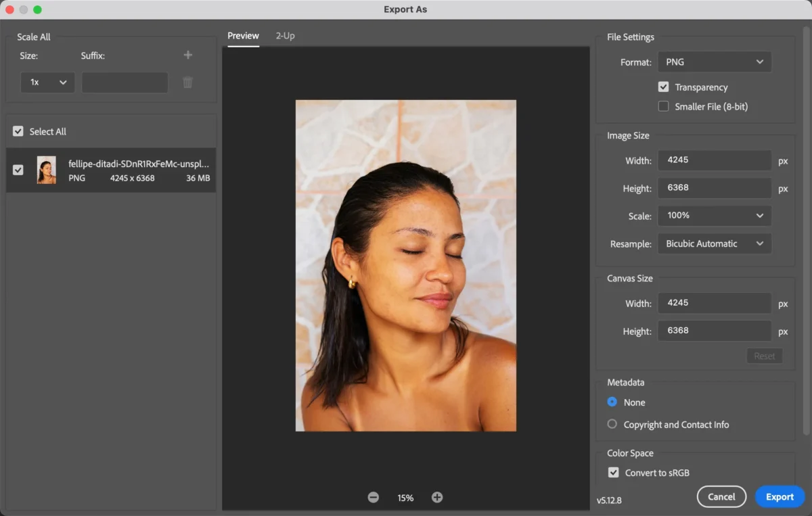Uncheck Select All checkbox

(18, 132)
